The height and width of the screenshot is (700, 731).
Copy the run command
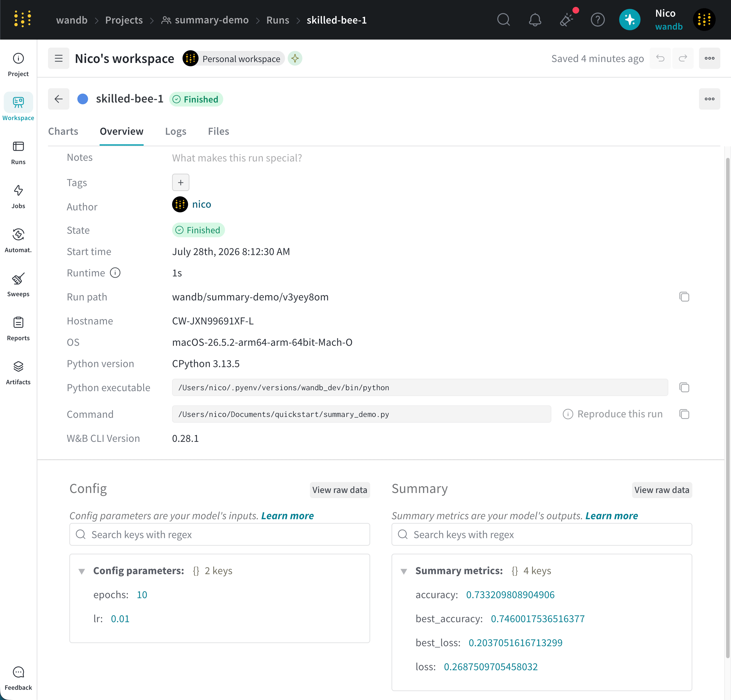click(684, 414)
